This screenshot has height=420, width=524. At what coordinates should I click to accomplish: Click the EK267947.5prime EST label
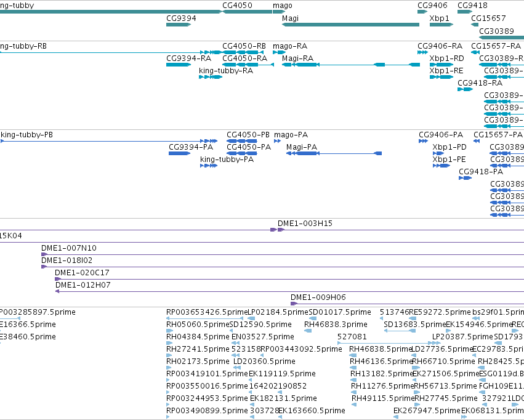427,411
